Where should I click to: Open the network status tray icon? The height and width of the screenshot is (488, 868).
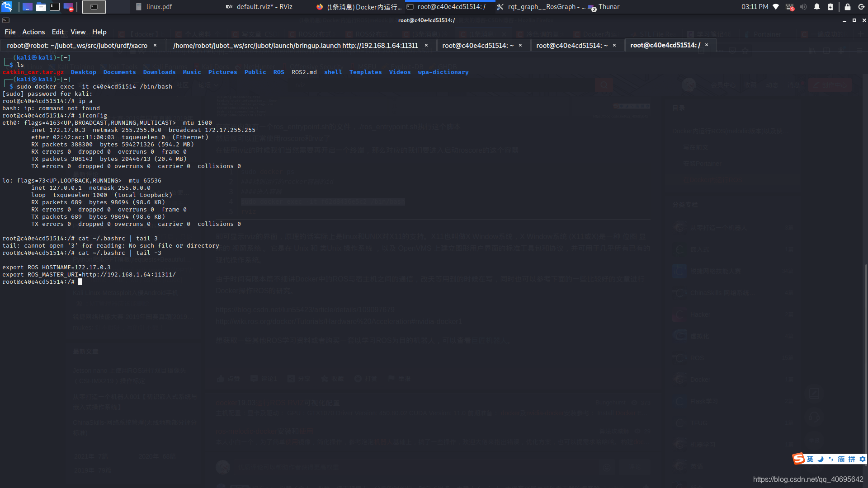coord(776,7)
